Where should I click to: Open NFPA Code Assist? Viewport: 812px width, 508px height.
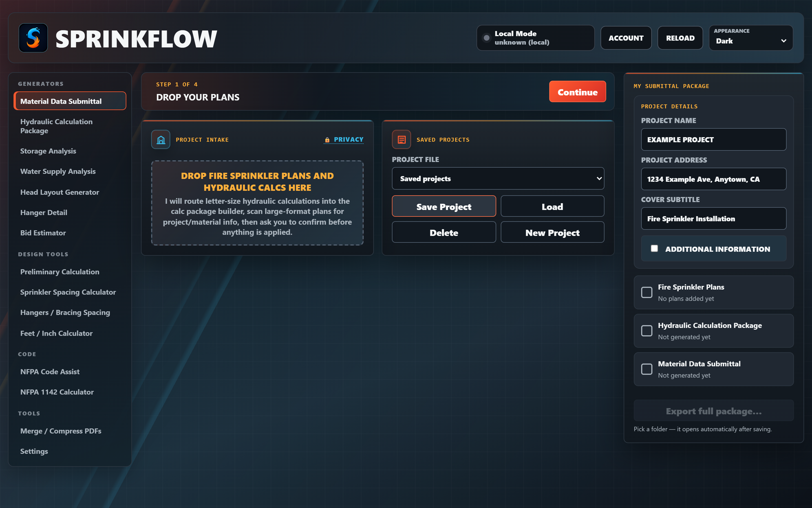click(70, 372)
